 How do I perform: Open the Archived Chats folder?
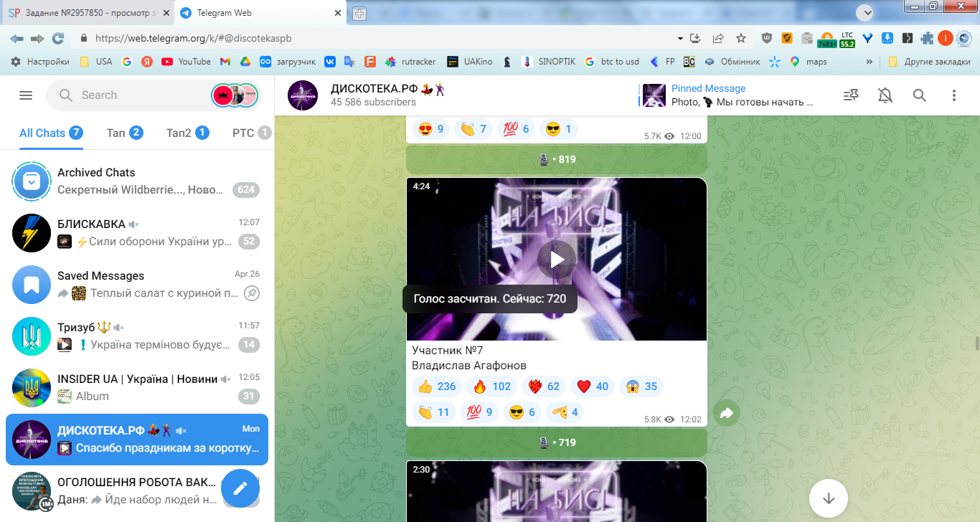(x=137, y=181)
